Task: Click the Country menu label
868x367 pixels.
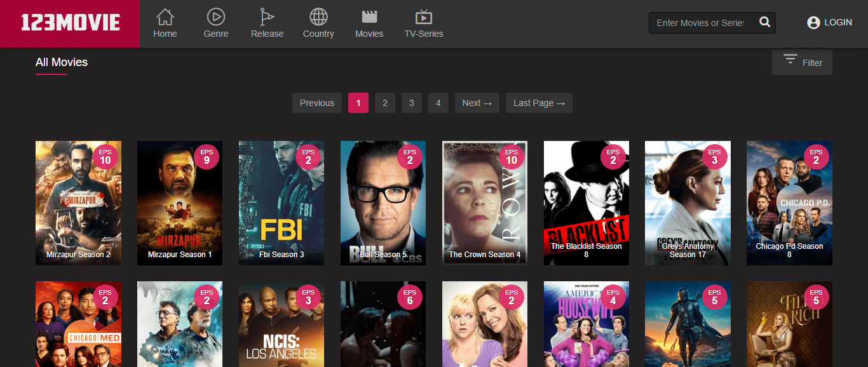Action: click(x=318, y=34)
